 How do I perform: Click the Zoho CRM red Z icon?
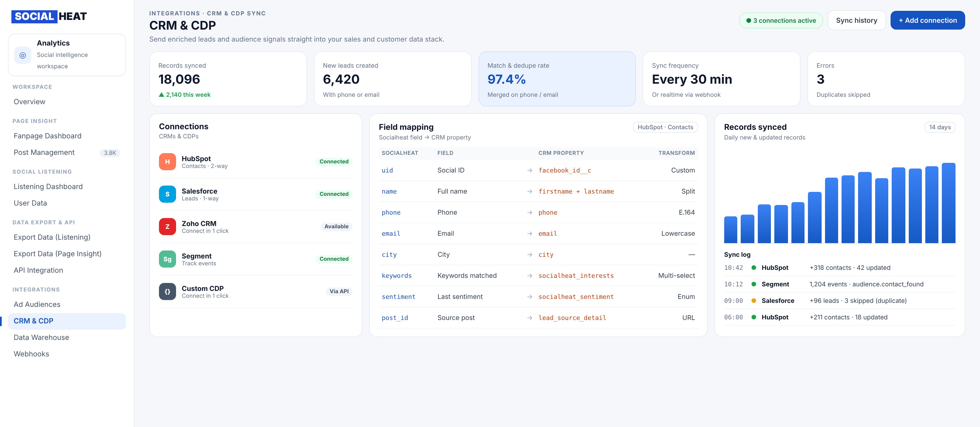168,227
